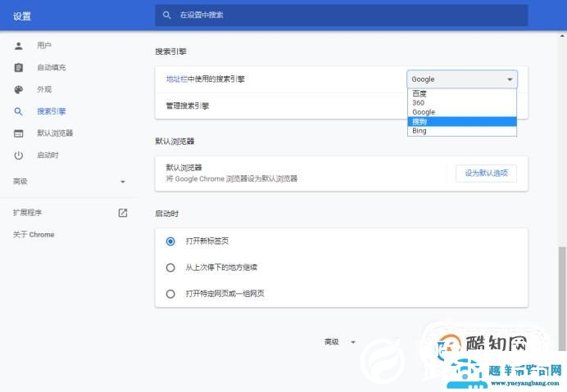The width and height of the screenshot is (567, 392).
Task: Click the 设为默认选项 button
Action: pos(486,173)
